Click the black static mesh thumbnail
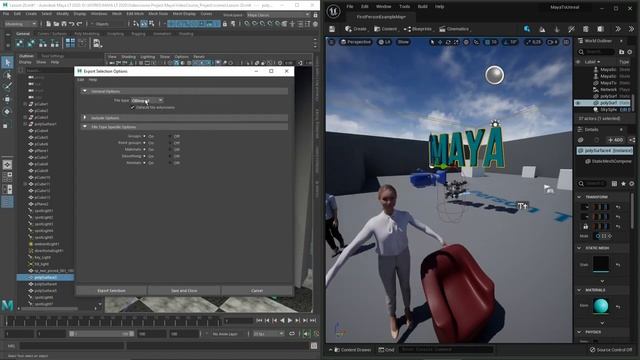Screen dimensions: 640x360 click(x=601, y=263)
